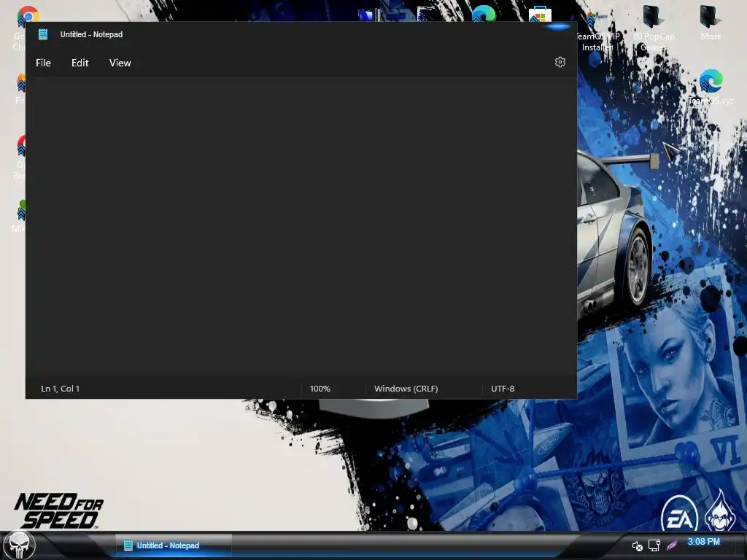Click the 'UTF-8' encoding status entry

[x=503, y=389]
